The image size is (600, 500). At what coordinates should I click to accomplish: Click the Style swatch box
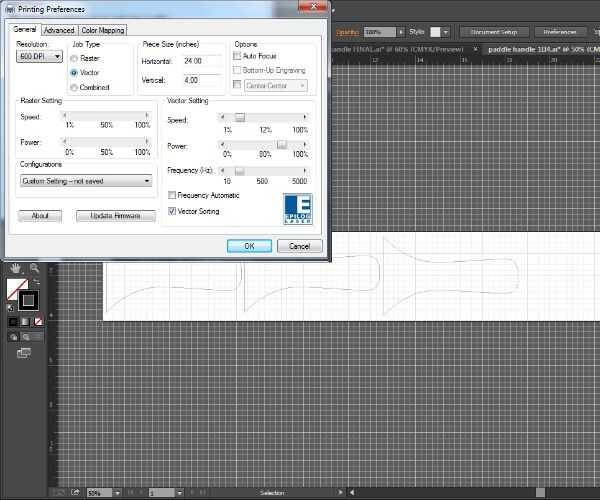435,32
